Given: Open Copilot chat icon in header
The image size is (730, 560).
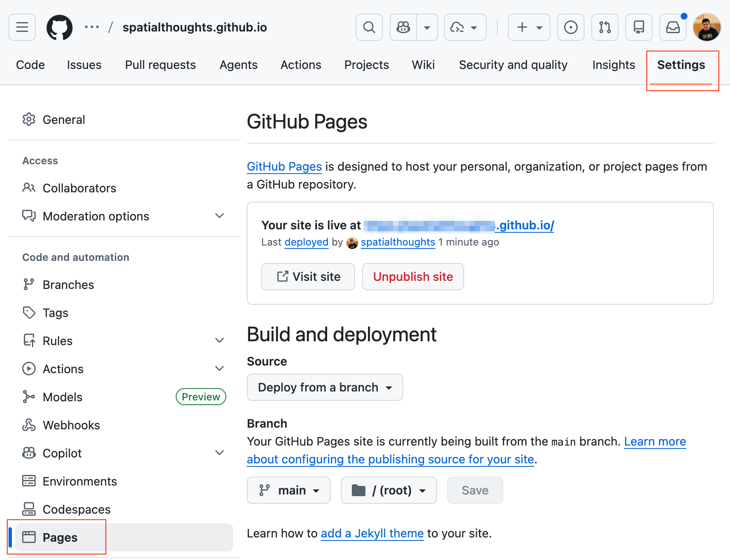Looking at the screenshot, I should click(403, 27).
